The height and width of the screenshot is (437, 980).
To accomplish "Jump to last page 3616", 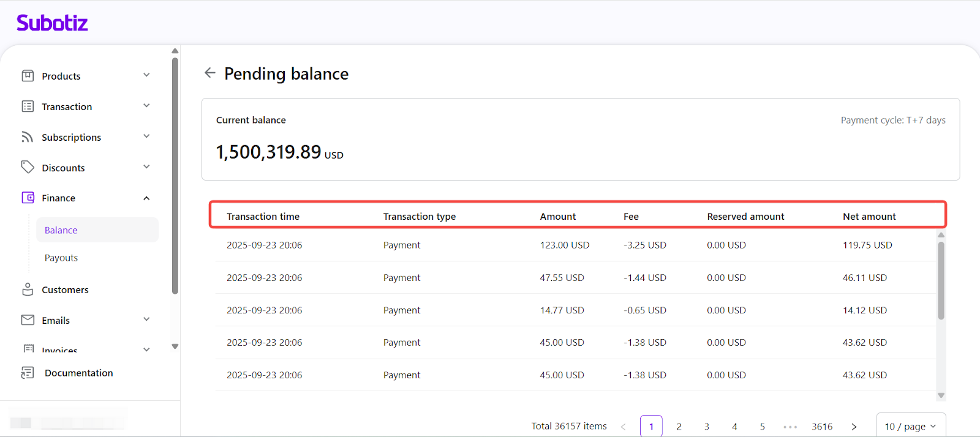I will coord(822,426).
